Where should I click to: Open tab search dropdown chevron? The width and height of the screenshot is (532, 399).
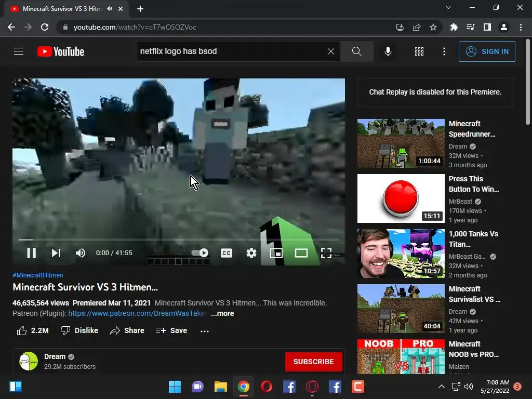[x=448, y=7]
